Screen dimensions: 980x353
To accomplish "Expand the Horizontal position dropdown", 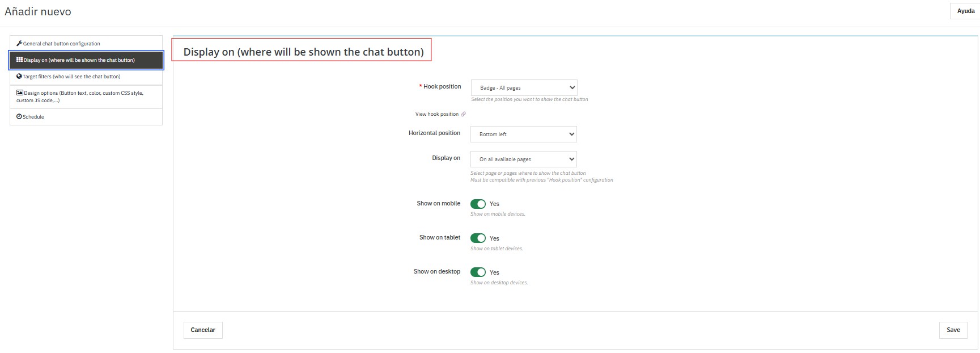I will point(524,135).
